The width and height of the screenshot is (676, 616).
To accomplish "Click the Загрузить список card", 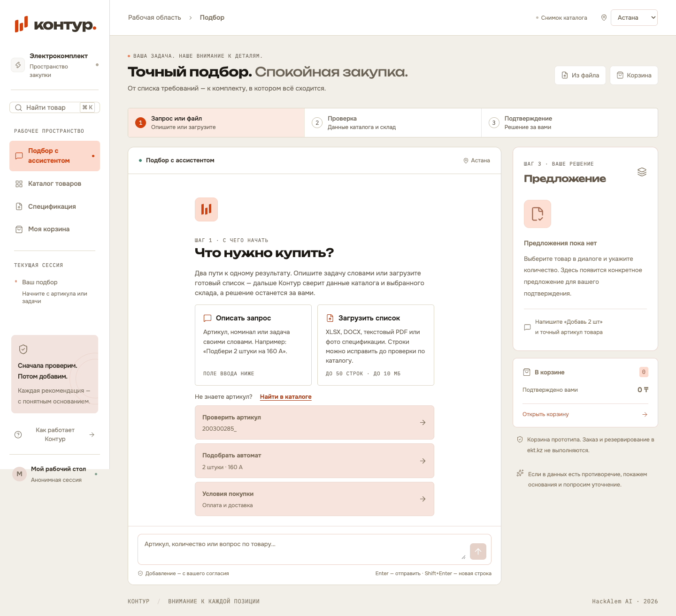I will point(376,345).
